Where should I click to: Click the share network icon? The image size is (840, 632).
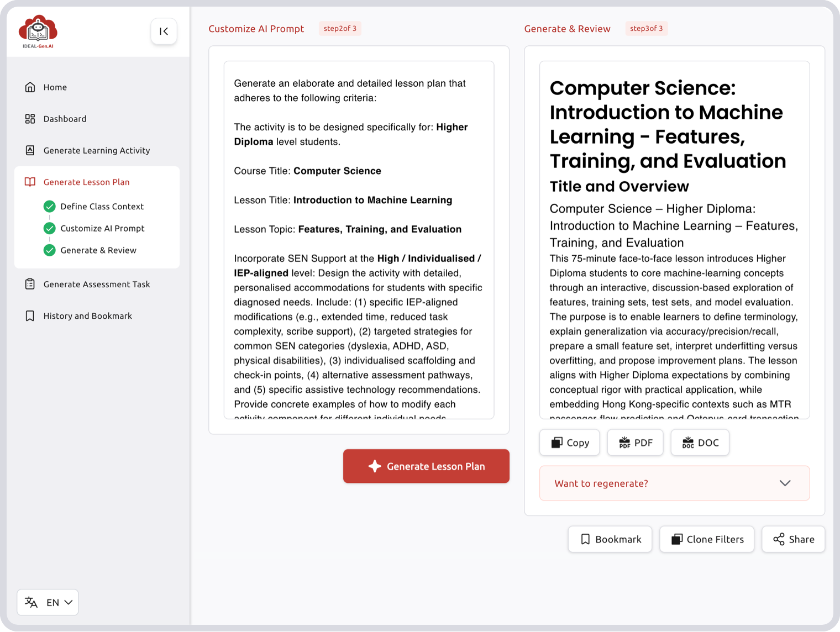pos(779,539)
